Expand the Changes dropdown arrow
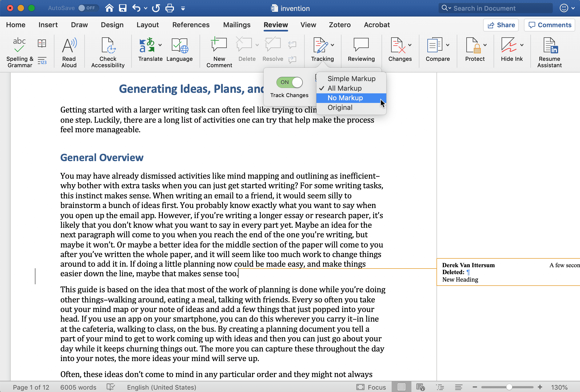Viewport: 580px width, 392px height. (410, 45)
